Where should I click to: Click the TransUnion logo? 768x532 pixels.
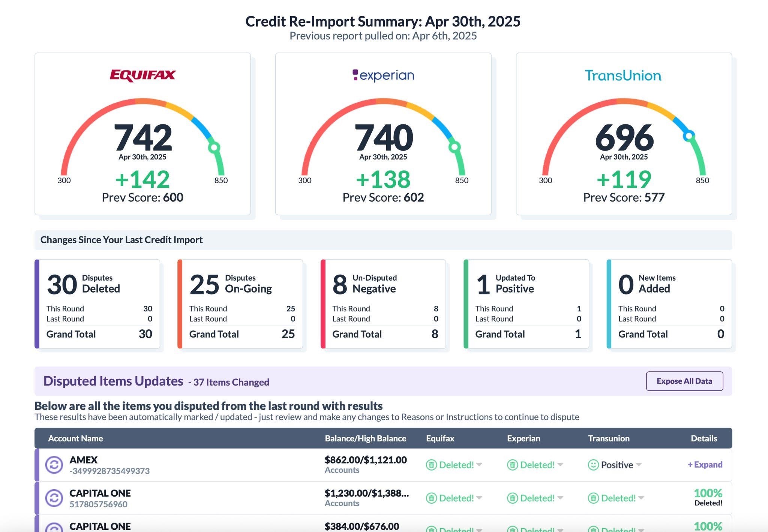pos(623,76)
